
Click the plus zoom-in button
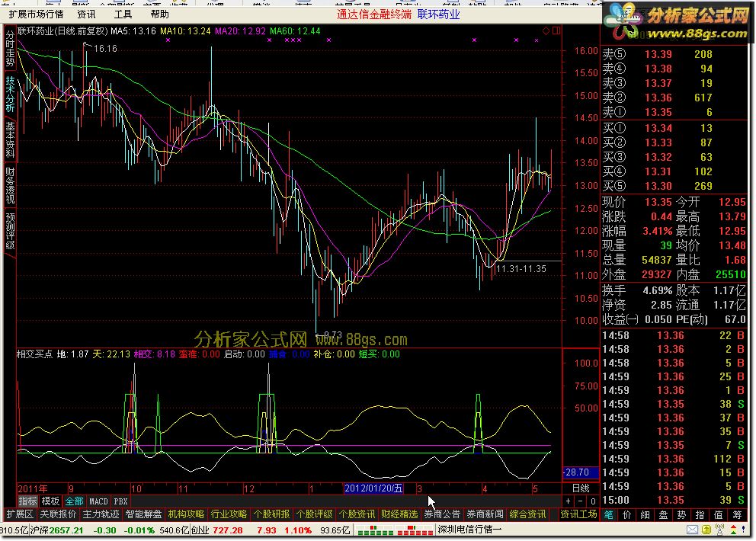pyautogui.click(x=569, y=501)
